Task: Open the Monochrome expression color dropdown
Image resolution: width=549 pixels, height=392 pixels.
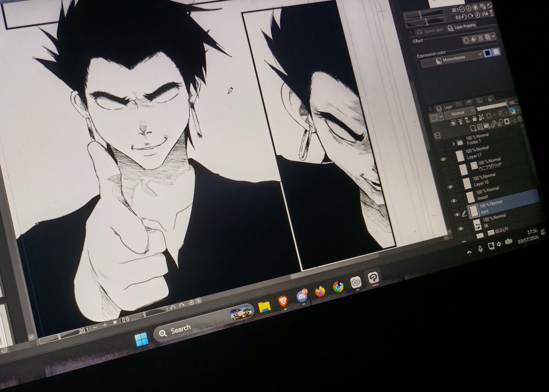Action: pos(452,60)
